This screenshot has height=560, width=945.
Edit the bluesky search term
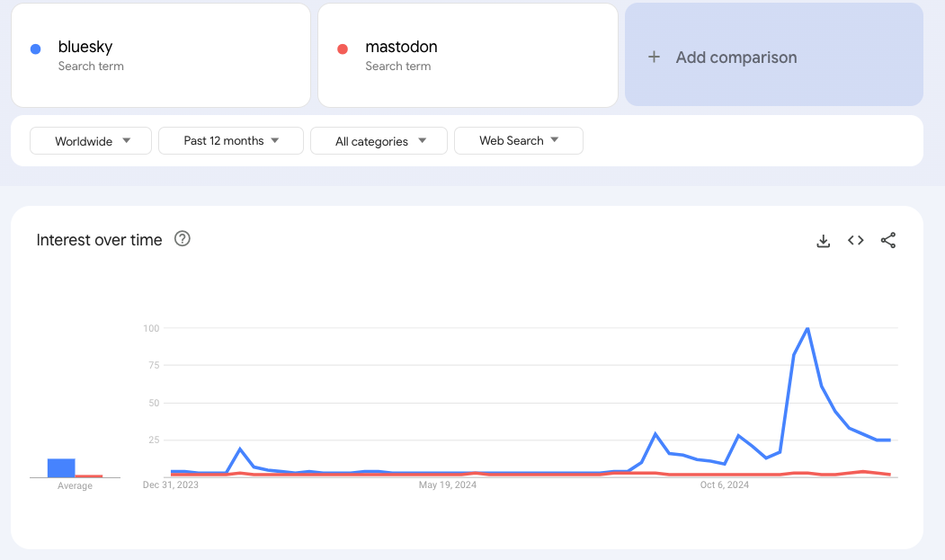point(85,47)
